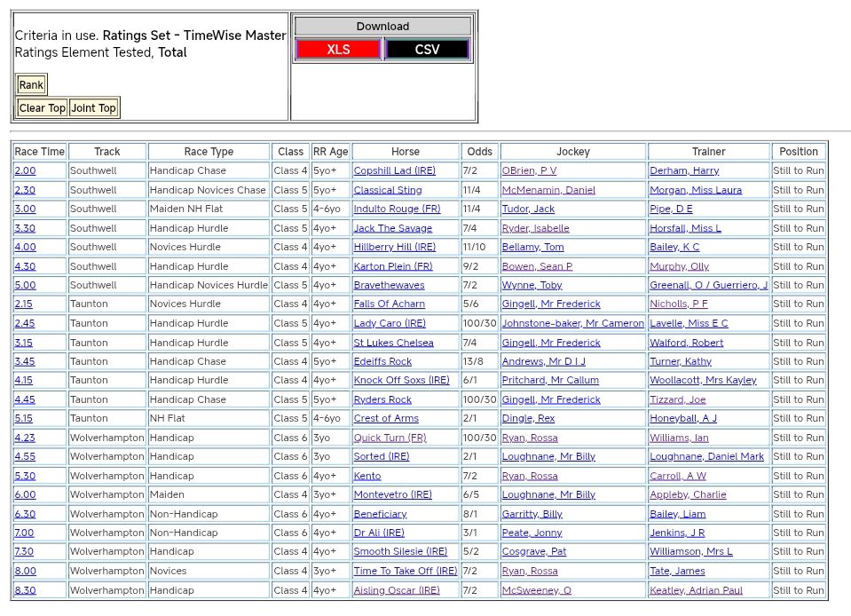Open trainer Appleby, Charlie link
This screenshot has height=616, width=851.
(688, 494)
